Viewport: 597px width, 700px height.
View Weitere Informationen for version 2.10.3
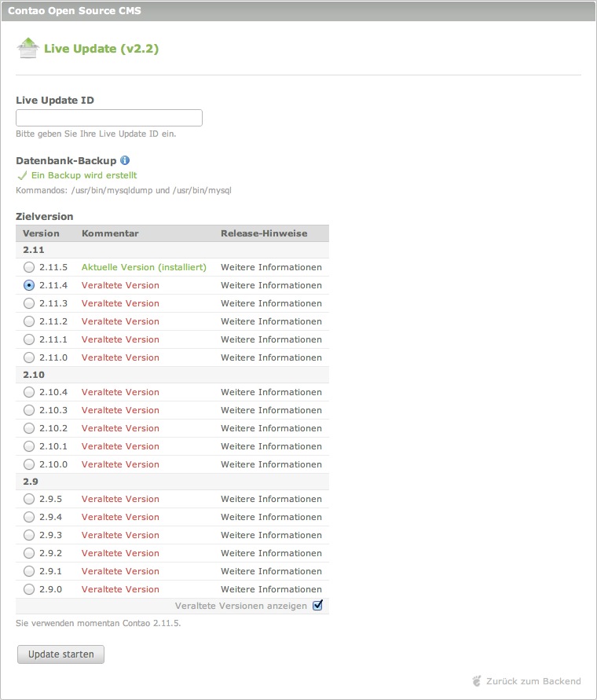click(271, 410)
